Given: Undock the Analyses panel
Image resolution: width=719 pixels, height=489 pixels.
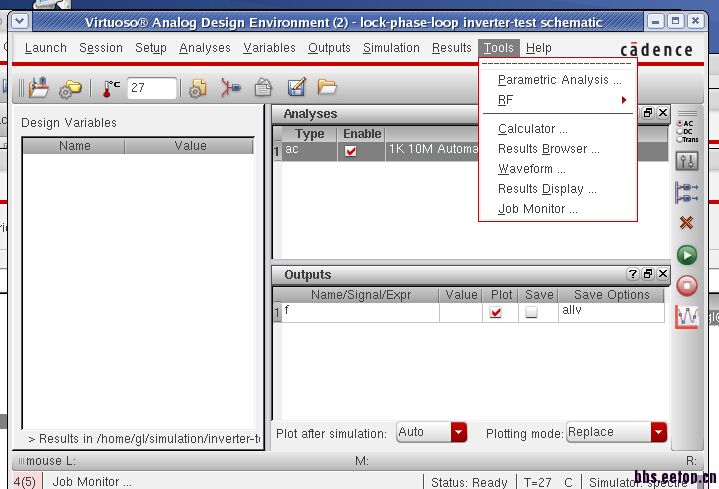Looking at the screenshot, I should point(648,113).
